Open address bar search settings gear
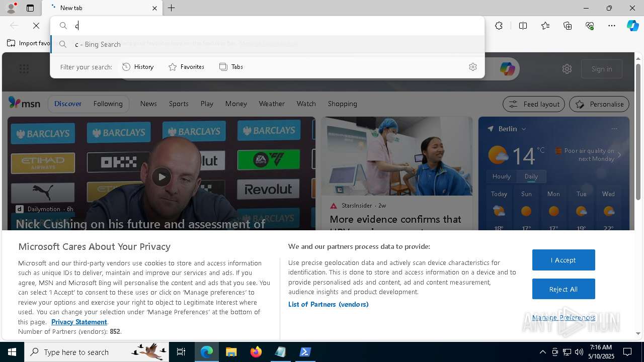This screenshot has height=362, width=644. click(473, 67)
